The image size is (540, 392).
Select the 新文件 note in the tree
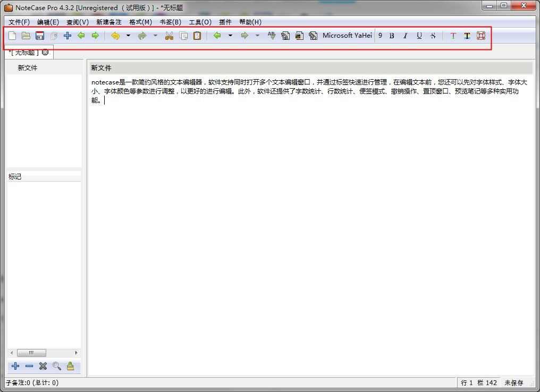tap(28, 67)
